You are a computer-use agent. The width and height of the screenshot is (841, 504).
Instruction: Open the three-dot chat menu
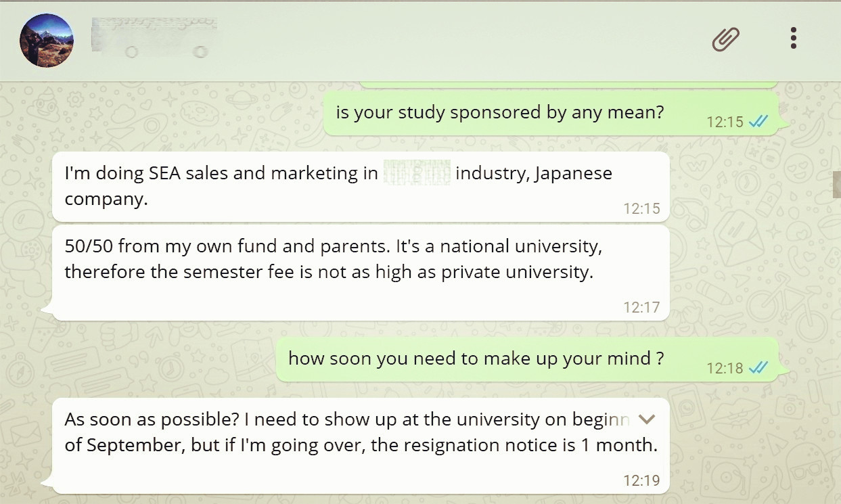(x=793, y=39)
